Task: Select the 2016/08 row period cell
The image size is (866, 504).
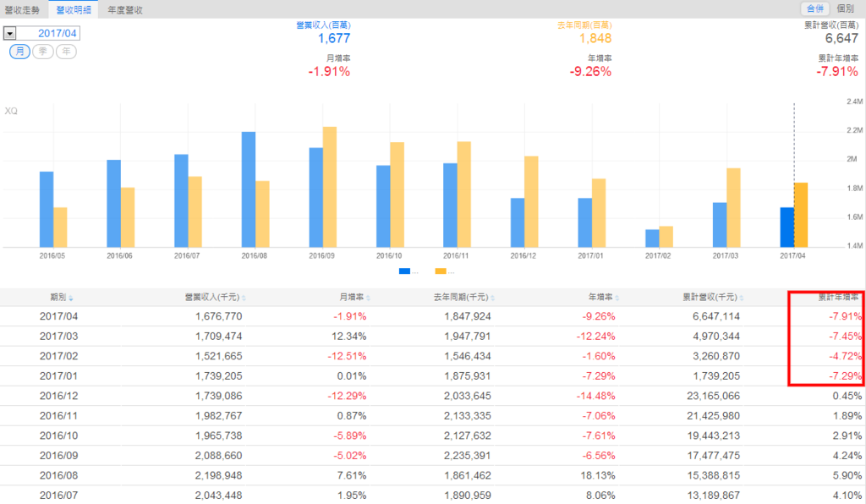Action: point(58,475)
